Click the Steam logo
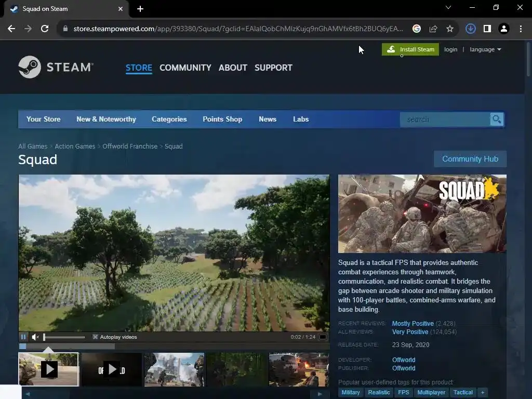The width and height of the screenshot is (532, 399). tap(56, 67)
